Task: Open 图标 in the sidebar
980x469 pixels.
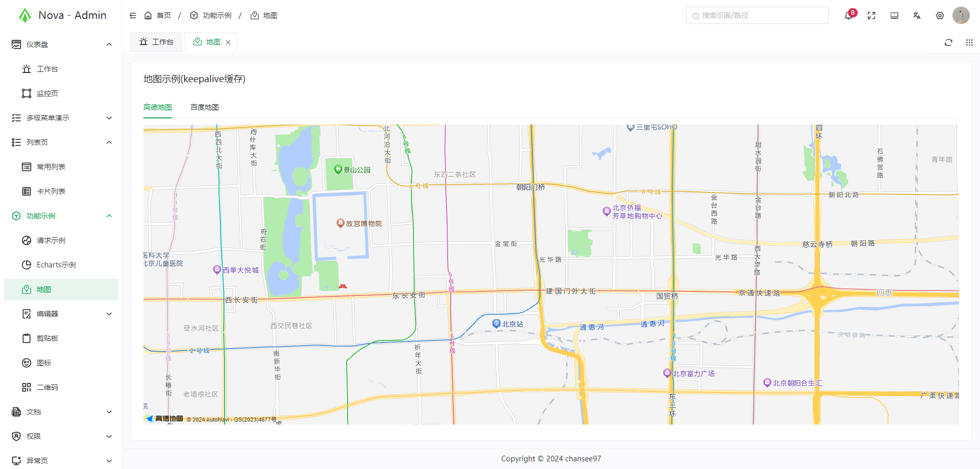Action: pos(61,363)
